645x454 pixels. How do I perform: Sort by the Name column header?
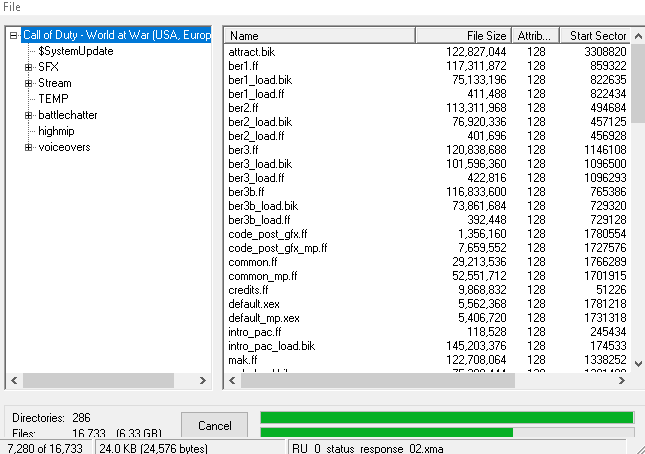coord(320,36)
